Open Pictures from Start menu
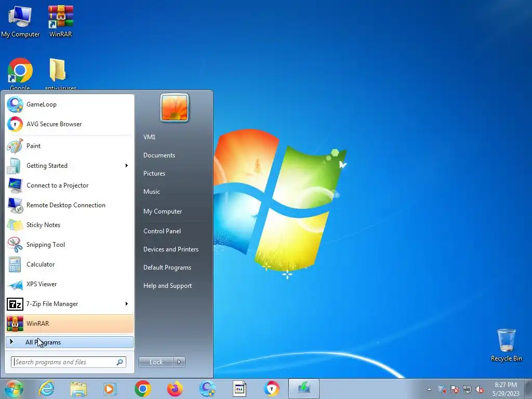Viewport: 532px width, 399px height. pos(154,174)
